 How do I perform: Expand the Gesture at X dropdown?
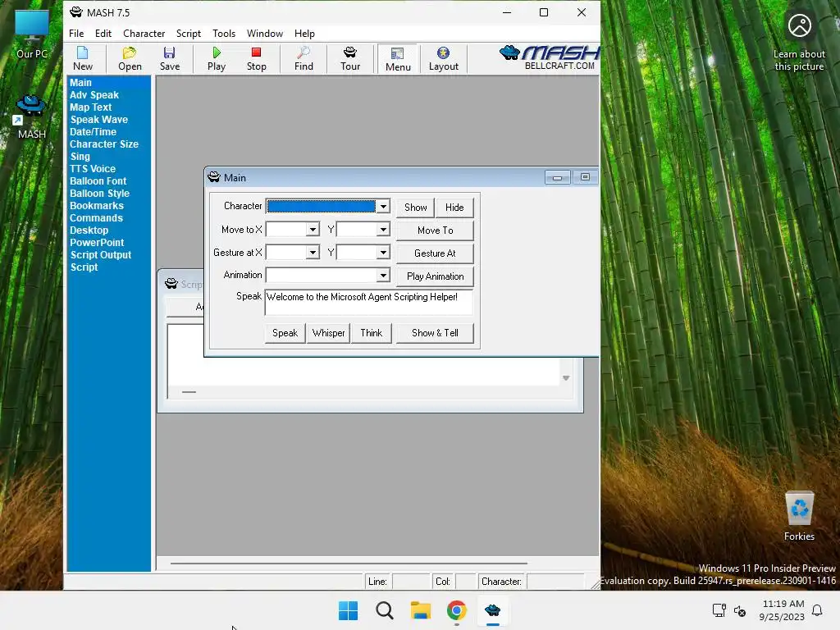[313, 253]
